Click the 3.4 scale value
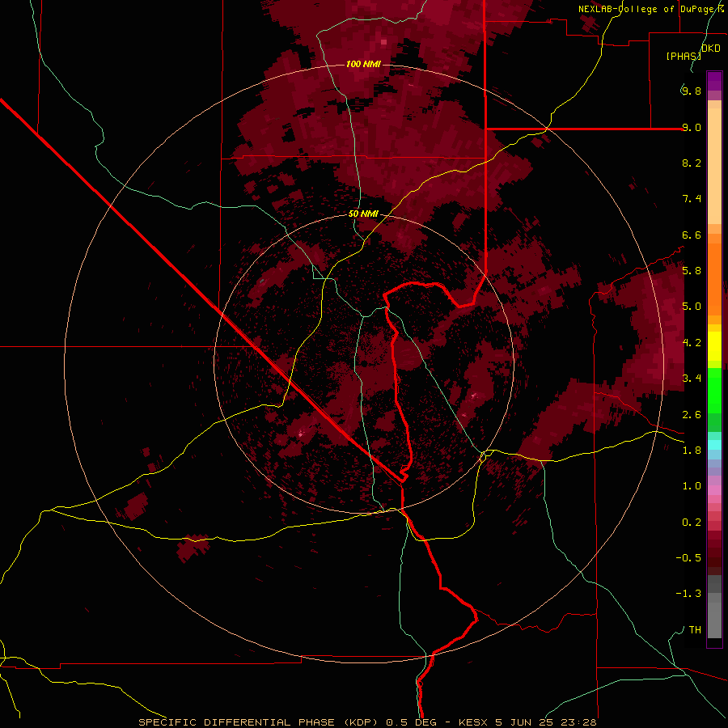 692,379
